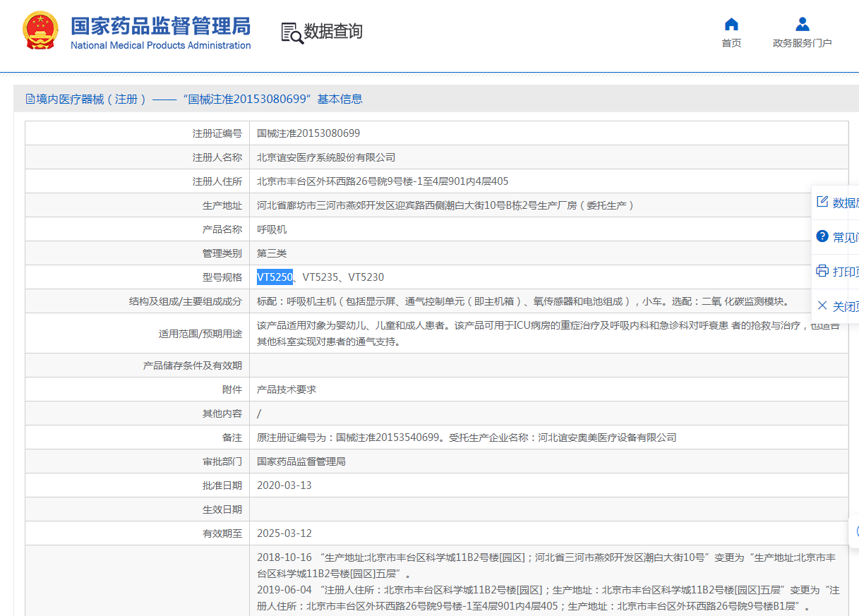Click the 生产地址 label cell
859x616 pixels.
click(138, 205)
